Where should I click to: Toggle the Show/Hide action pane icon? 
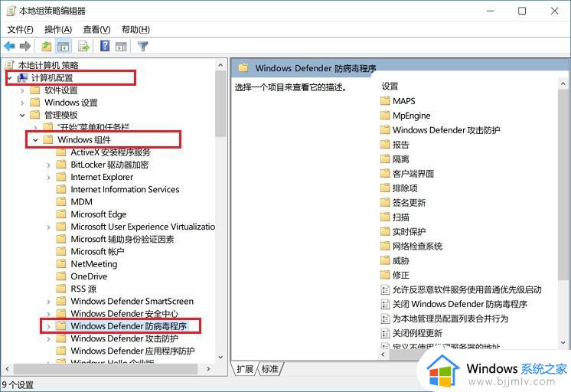[x=121, y=46]
